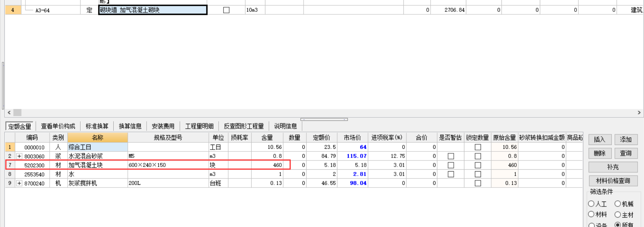The height and width of the screenshot is (227, 644).
Task: Open the 标准换算 tab
Action: [x=97, y=126]
